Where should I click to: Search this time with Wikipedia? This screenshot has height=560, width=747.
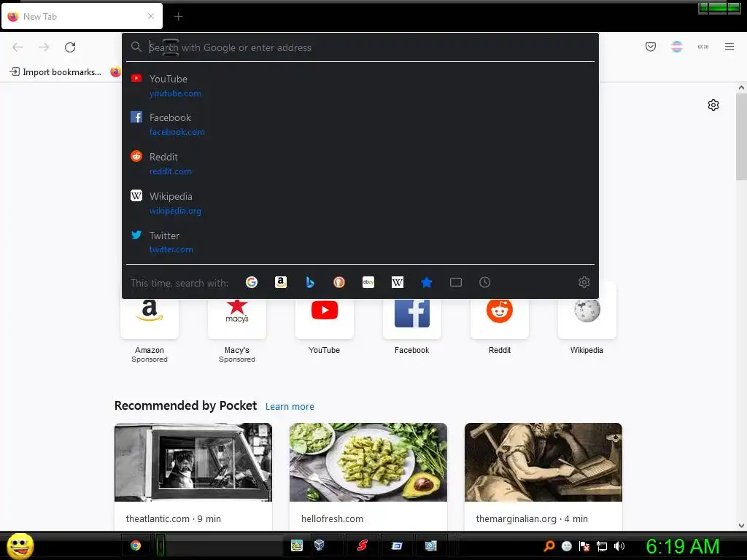398,282
